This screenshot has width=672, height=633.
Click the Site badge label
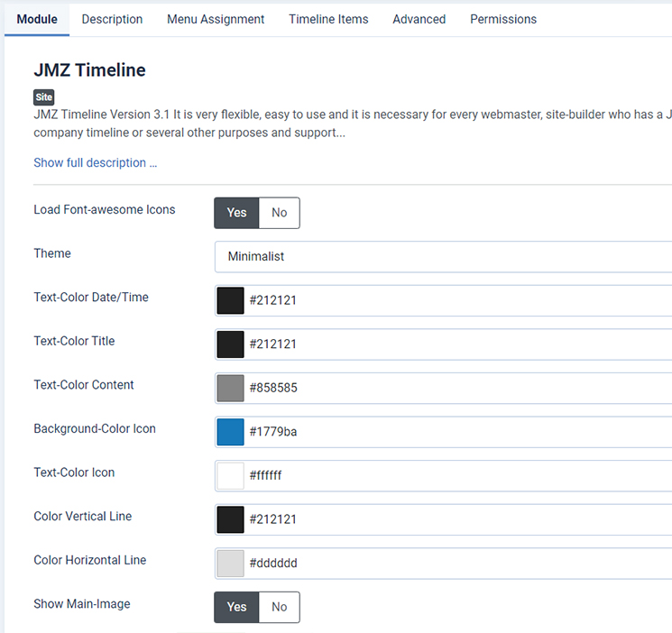click(x=43, y=97)
